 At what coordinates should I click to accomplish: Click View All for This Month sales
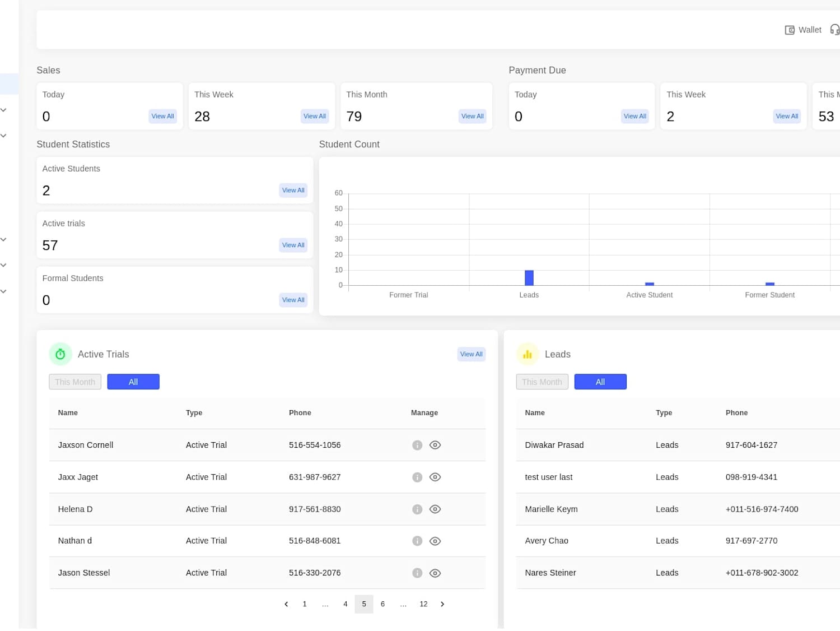[473, 117]
